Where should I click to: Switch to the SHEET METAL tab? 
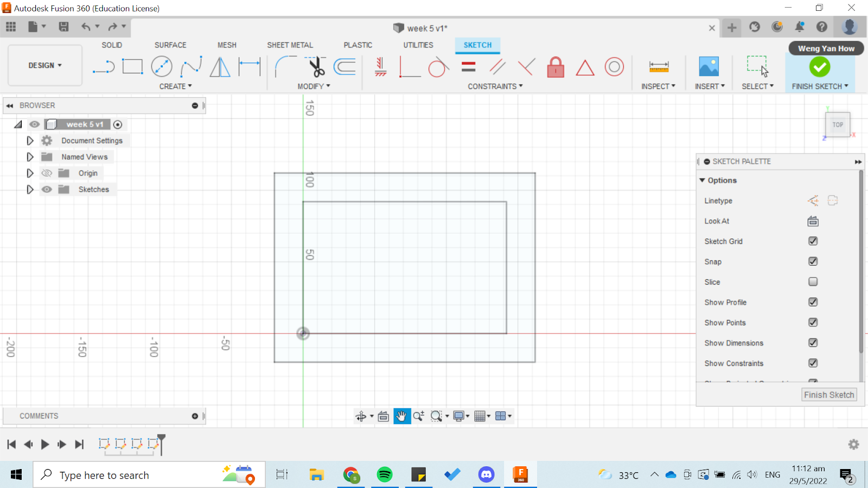[x=290, y=45]
